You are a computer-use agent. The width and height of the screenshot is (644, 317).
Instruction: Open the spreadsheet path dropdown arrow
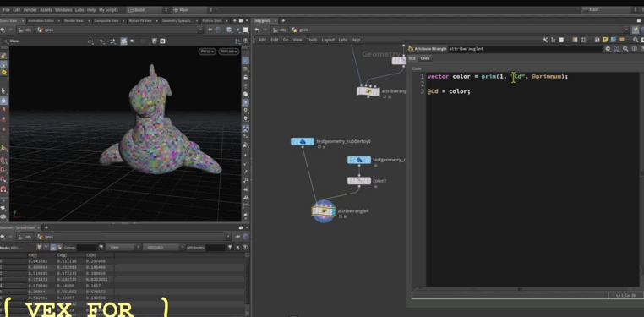(228, 237)
